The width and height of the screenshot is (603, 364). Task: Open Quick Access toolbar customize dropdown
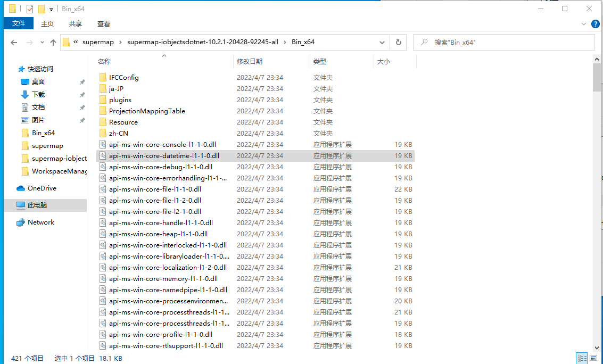(51, 9)
